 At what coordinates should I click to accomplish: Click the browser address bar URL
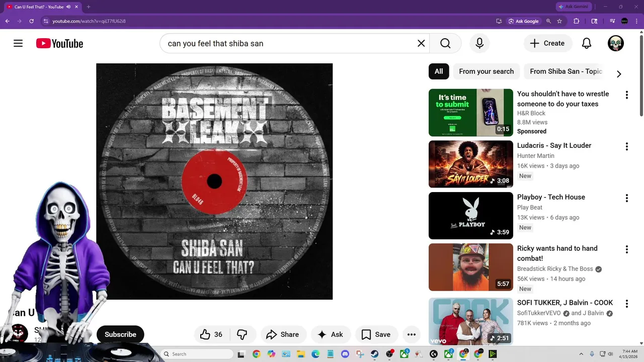tap(89, 21)
